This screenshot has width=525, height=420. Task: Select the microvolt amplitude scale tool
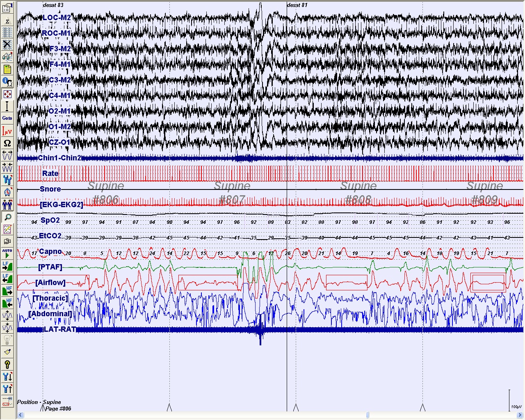7,131
